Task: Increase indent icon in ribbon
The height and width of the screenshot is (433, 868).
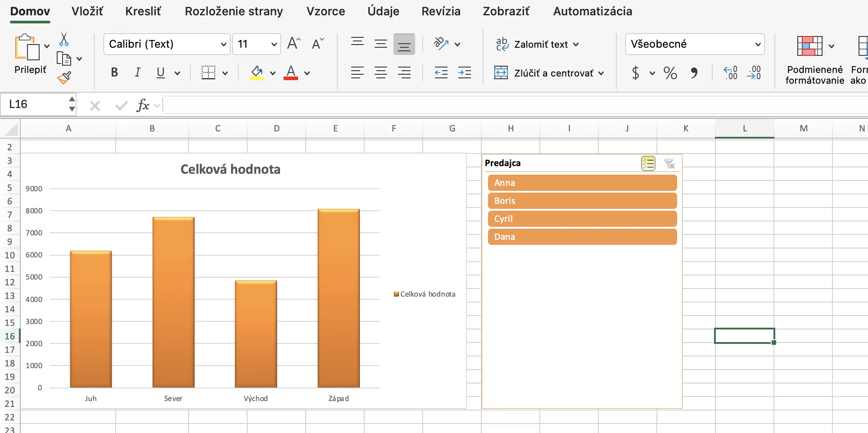Action: click(x=464, y=72)
